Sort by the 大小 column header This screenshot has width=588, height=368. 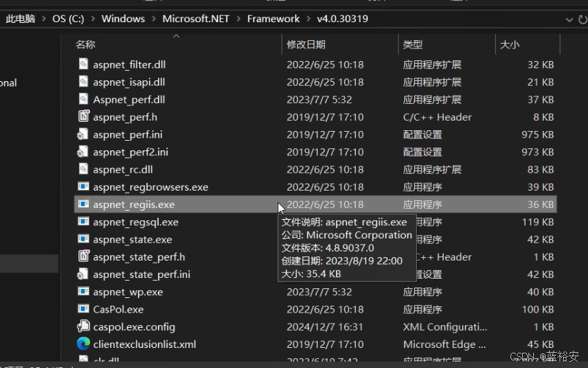pos(510,44)
